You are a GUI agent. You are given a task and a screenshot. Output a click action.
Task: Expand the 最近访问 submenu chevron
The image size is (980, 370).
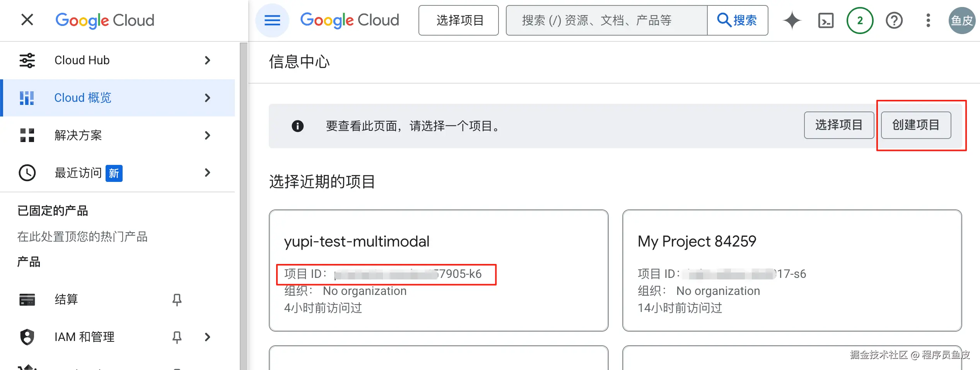[x=208, y=173]
